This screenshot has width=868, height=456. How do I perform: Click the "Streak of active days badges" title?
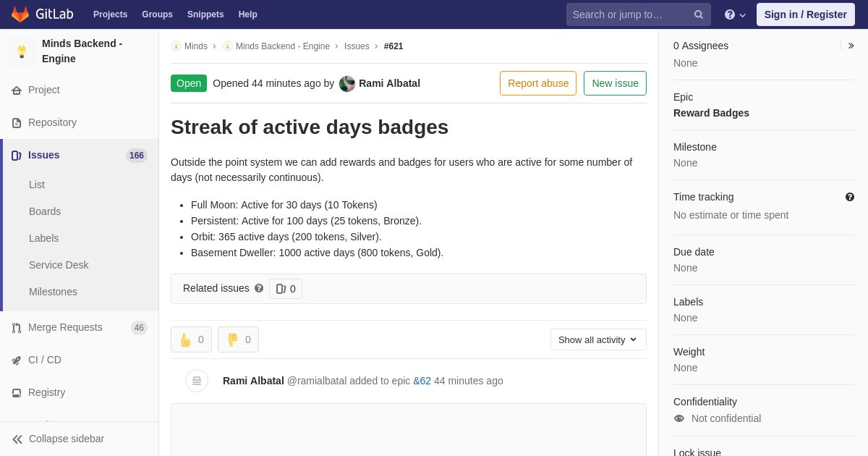point(310,127)
